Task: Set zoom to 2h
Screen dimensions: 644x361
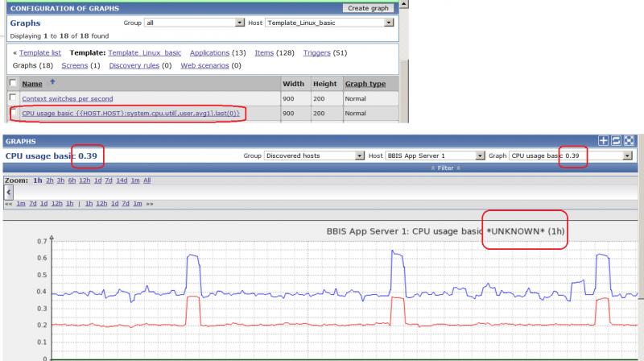Action: point(49,180)
